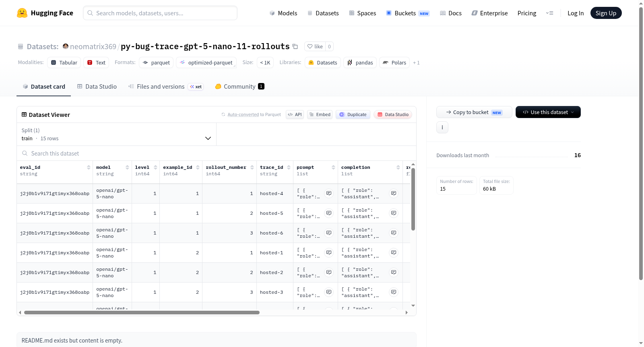Open the Community tab

239,86
